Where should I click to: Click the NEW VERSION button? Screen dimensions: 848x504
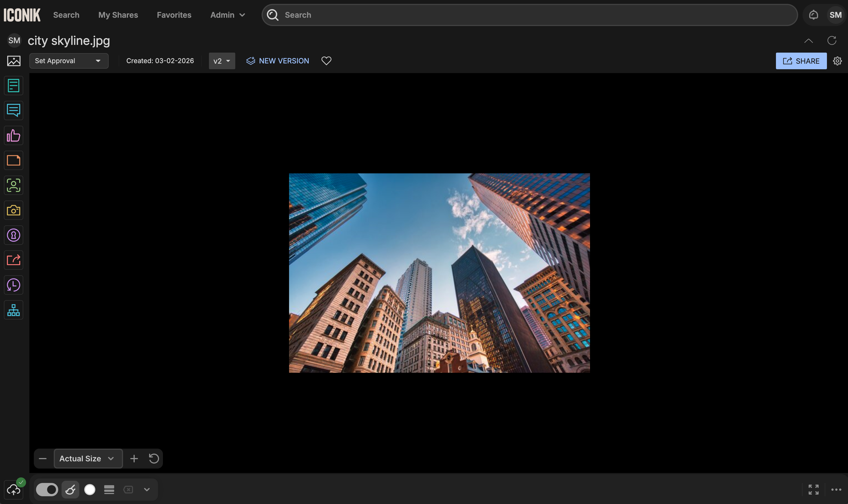coord(278,61)
